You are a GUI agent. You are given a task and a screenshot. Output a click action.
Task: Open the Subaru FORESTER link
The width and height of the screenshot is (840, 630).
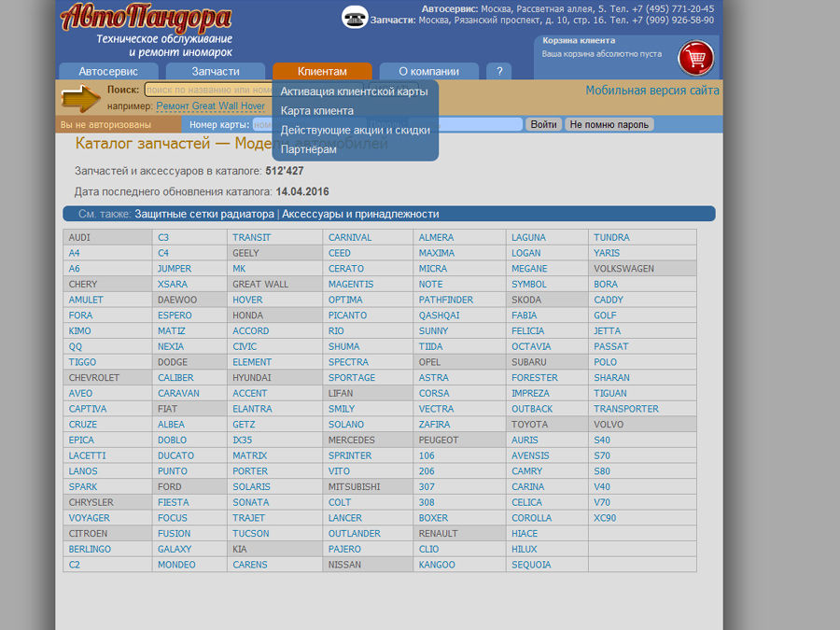535,378
